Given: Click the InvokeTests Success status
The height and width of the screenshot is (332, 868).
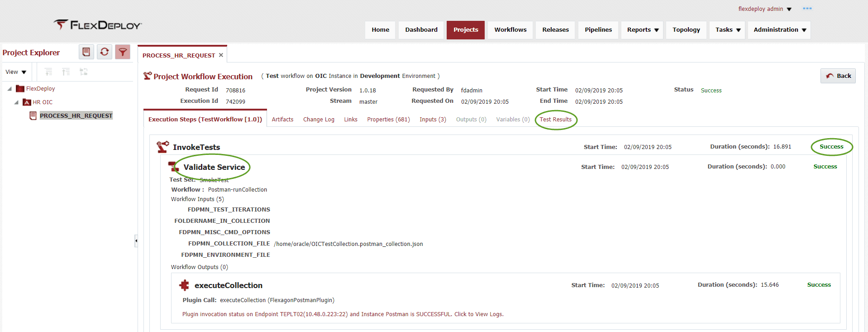Looking at the screenshot, I should pyautogui.click(x=831, y=147).
